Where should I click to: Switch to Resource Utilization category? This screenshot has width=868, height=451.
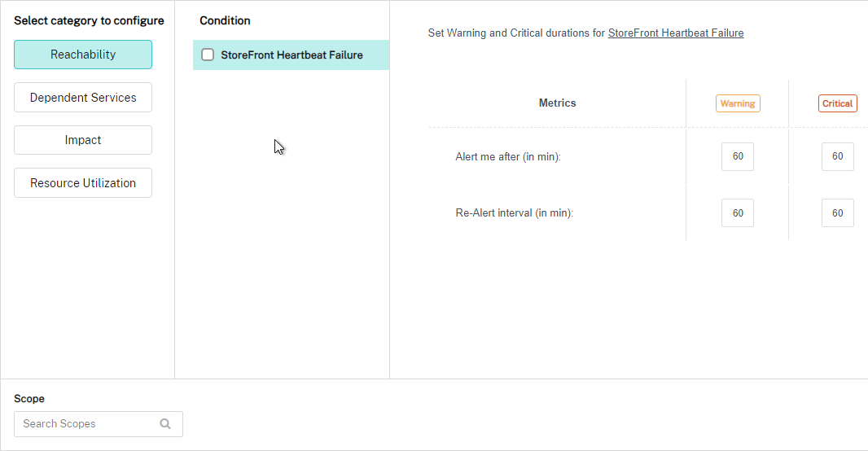83,182
